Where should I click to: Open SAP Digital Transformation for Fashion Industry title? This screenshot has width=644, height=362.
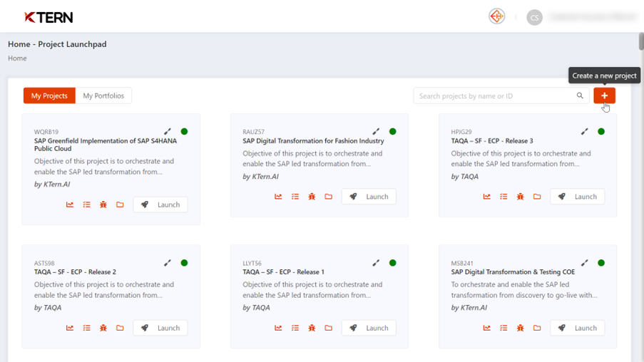tap(313, 141)
